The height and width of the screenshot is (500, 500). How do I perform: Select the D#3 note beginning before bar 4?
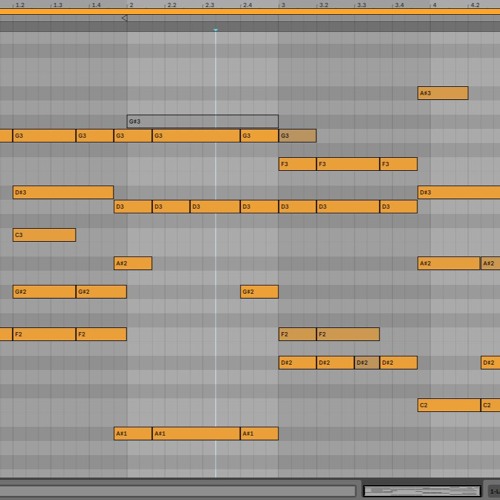pos(459,192)
